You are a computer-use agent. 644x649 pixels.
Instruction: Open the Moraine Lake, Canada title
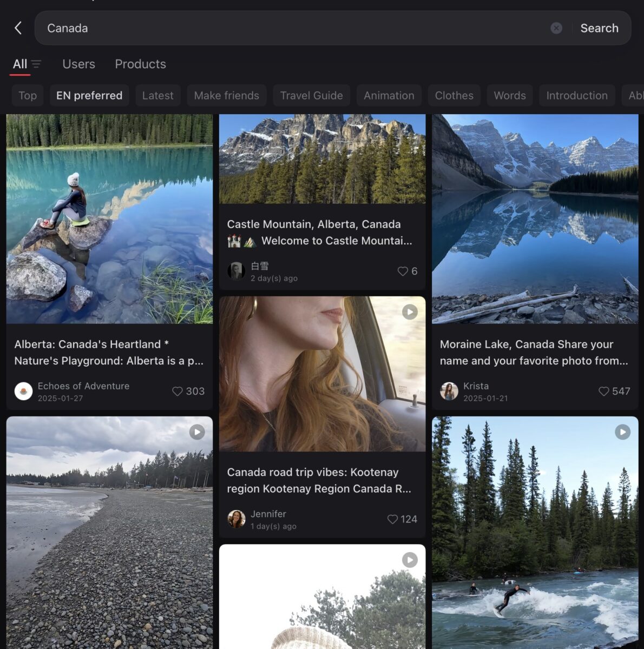[x=534, y=353]
